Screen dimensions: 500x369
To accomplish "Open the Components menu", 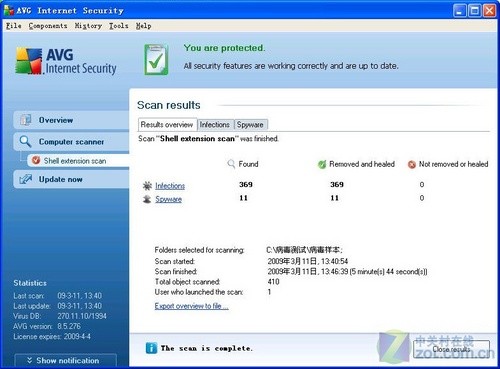I will [48, 26].
